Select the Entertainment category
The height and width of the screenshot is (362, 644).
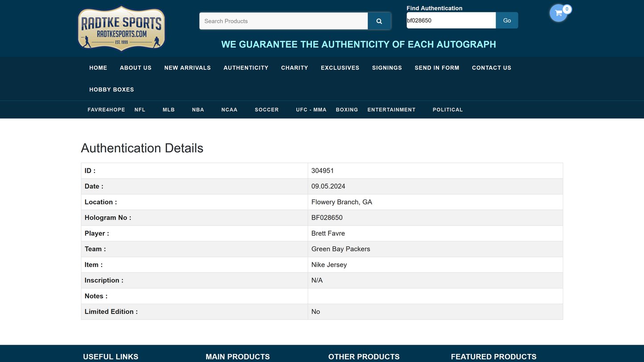[x=391, y=110]
